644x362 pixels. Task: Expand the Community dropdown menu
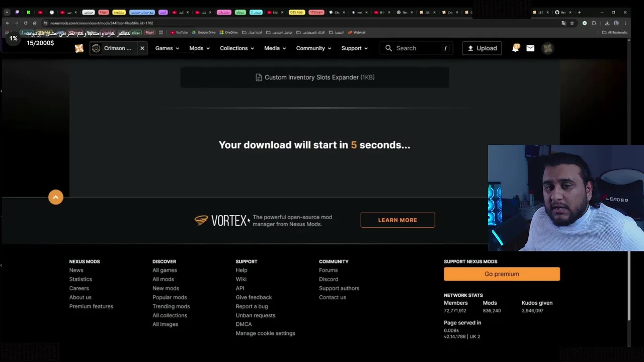click(x=313, y=48)
